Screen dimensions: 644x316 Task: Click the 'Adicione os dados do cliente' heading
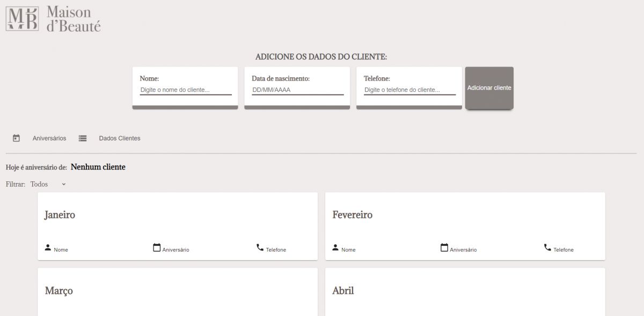click(x=321, y=57)
